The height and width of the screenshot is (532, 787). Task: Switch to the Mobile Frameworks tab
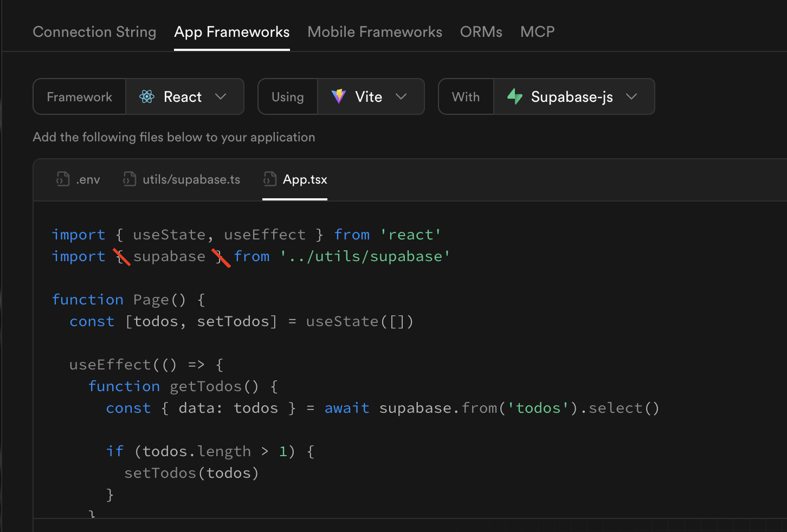(x=375, y=31)
